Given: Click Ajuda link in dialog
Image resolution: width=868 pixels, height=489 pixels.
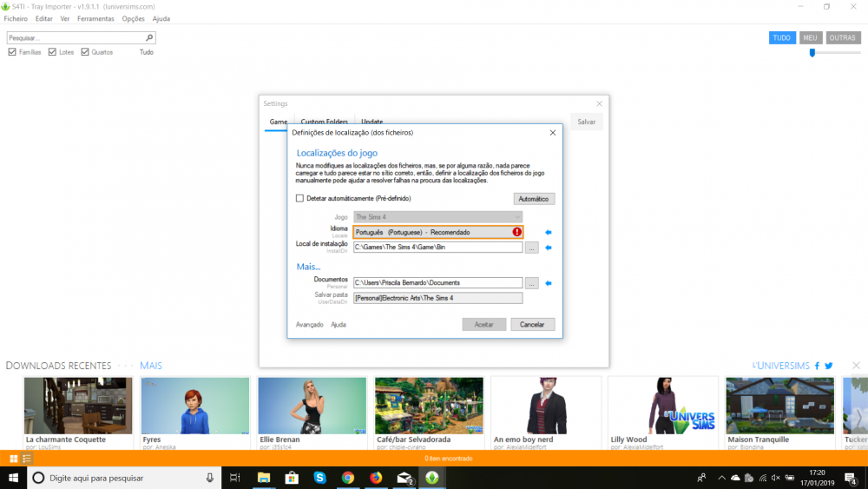Looking at the screenshot, I should 339,325.
